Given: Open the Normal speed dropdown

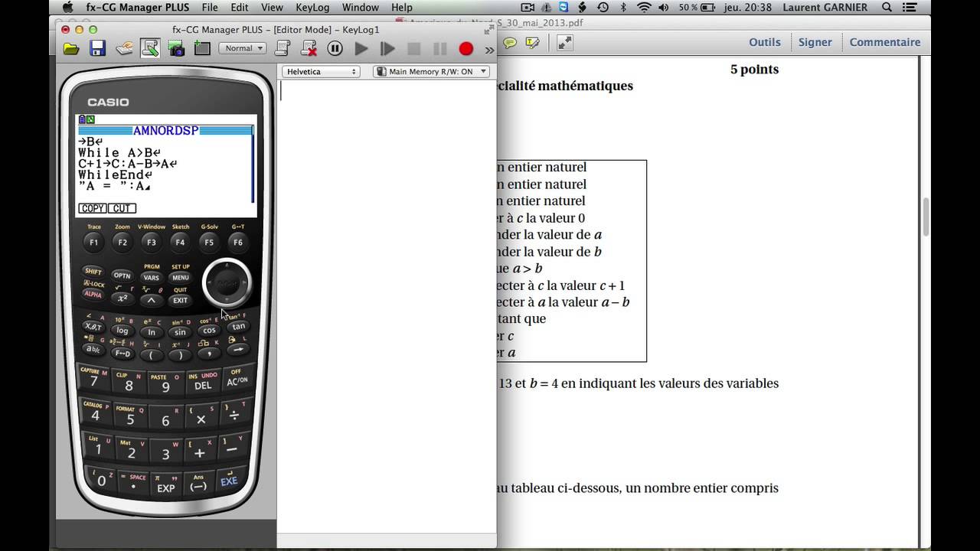Looking at the screenshot, I should pyautogui.click(x=242, y=48).
